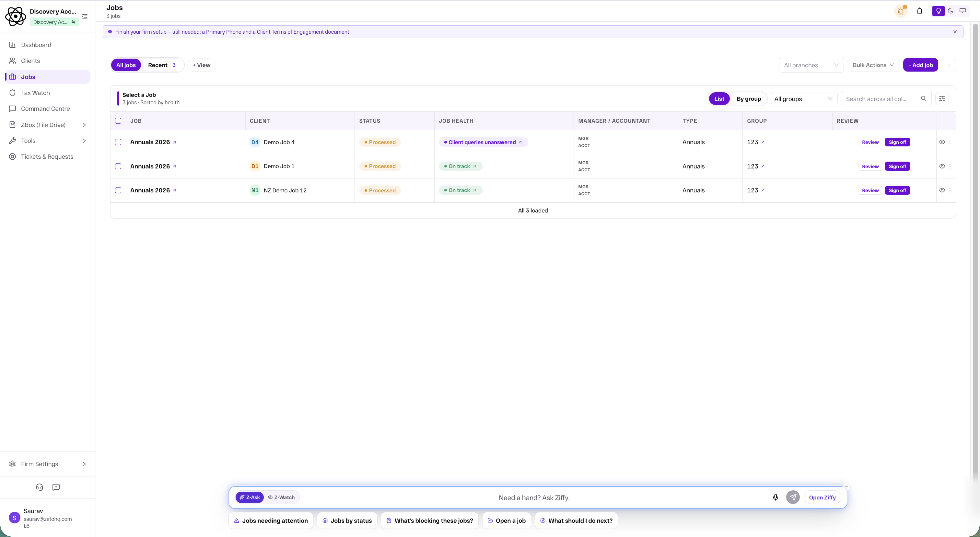
Task: Tick the checkbox for Demo Job 1 row
Action: [118, 166]
